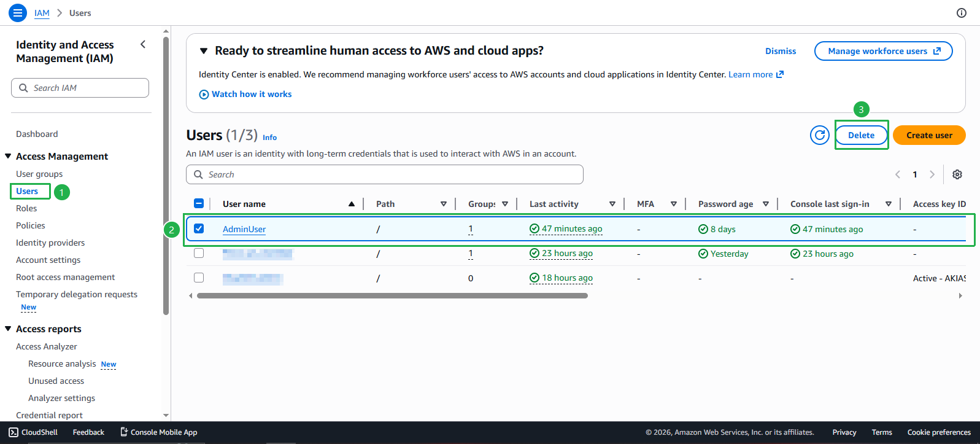The image size is (980, 444).
Task: Refresh the users list
Action: point(820,135)
